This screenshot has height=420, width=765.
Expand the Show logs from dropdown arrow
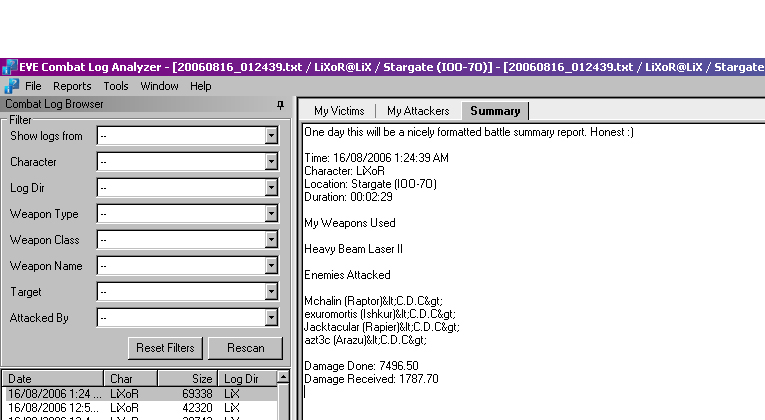271,136
